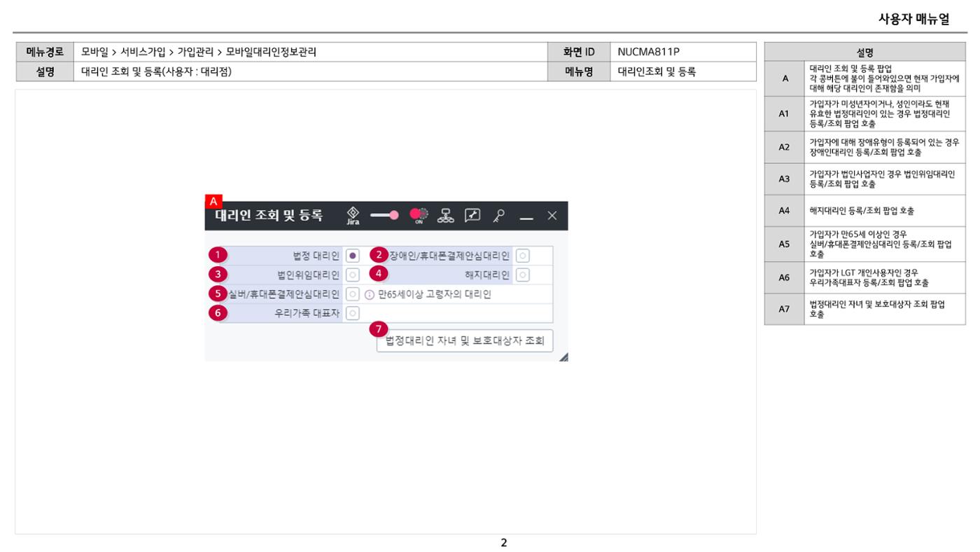Viewport: 980px width, 552px height.
Task: Click the wrench speech-bubble icon
Action: (471, 216)
